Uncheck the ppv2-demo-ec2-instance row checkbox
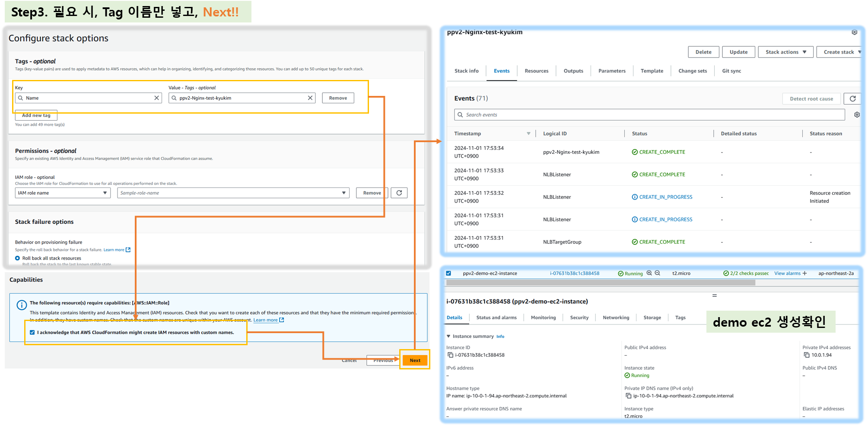Viewport: 868px width, 426px height. (448, 273)
